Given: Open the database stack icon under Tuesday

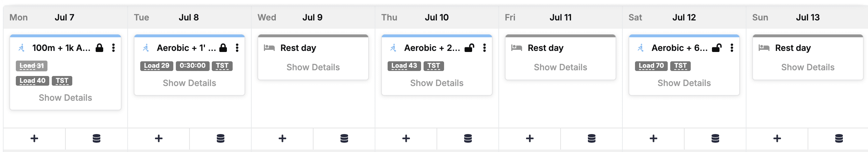Looking at the screenshot, I should (220, 138).
